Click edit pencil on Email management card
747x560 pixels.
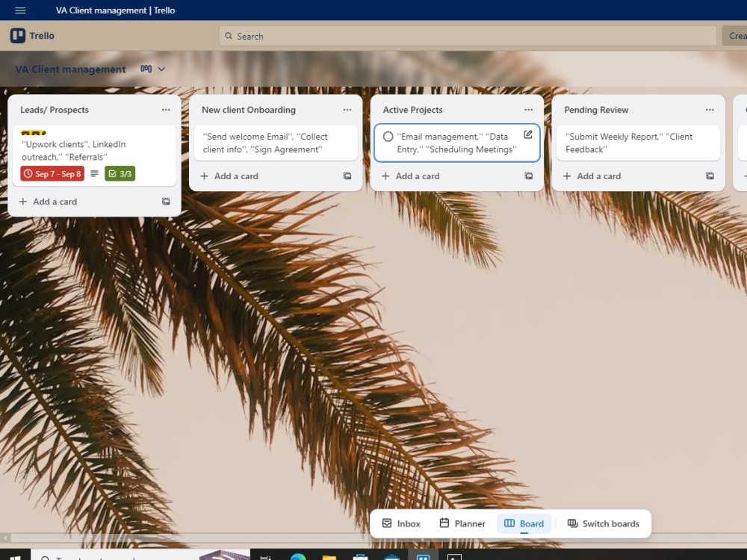528,134
